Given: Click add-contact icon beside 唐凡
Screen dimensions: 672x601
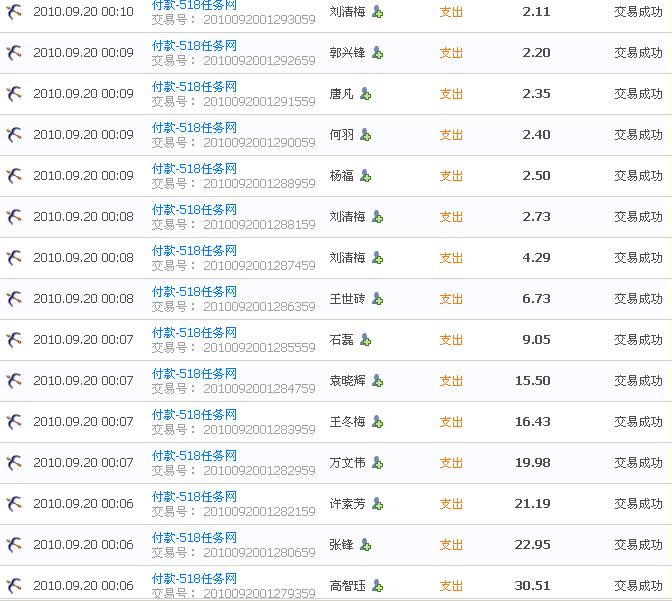Looking at the screenshot, I should (x=365, y=94).
